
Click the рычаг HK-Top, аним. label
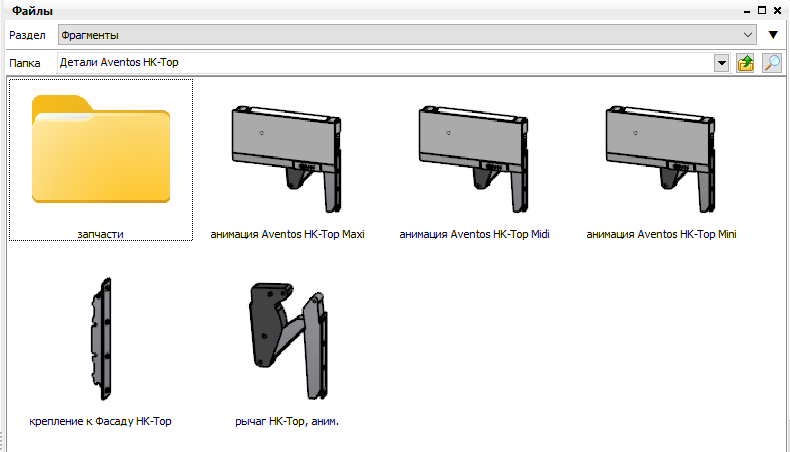pos(287,421)
